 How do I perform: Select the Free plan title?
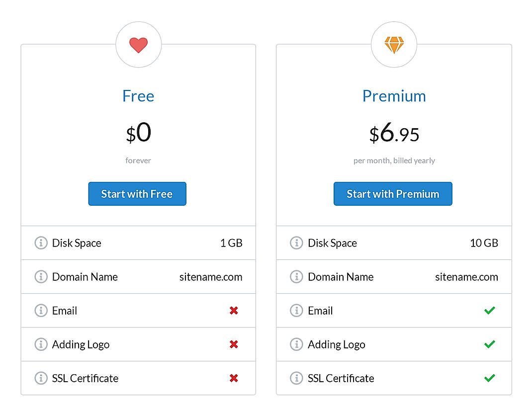138,95
